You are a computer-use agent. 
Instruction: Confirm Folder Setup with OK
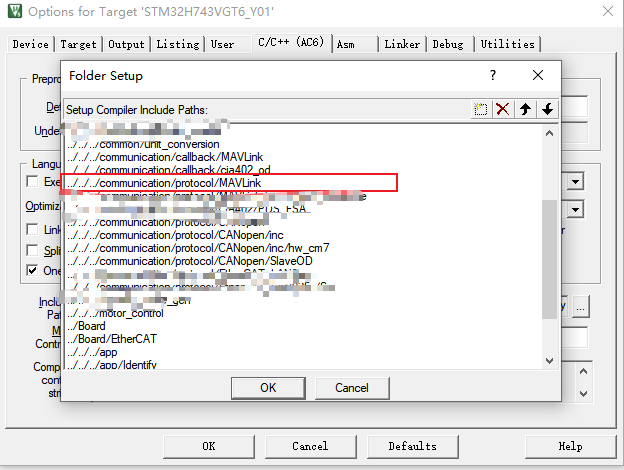coord(268,388)
